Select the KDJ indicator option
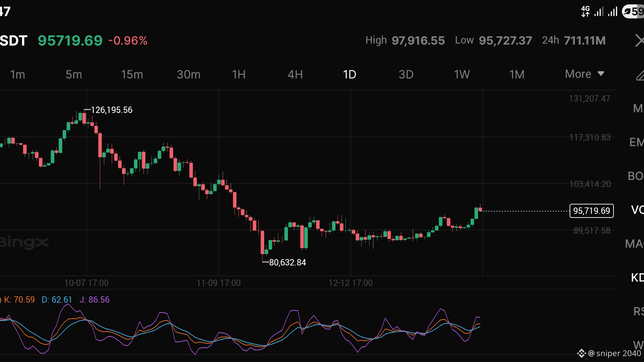 [x=637, y=278]
